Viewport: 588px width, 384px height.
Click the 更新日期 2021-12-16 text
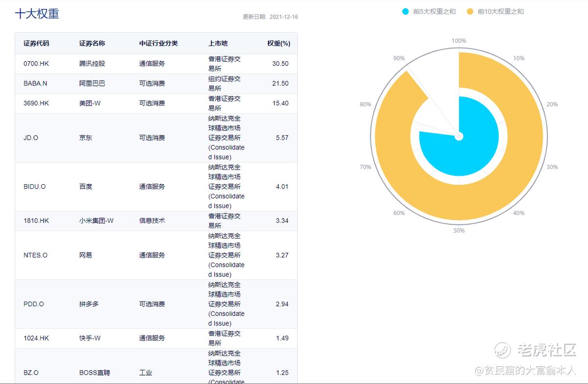click(x=270, y=17)
